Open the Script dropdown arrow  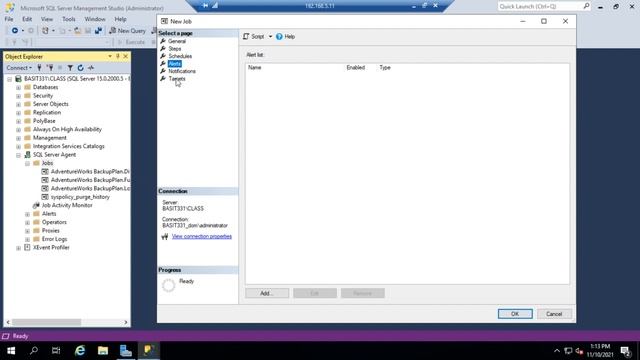[x=270, y=37]
